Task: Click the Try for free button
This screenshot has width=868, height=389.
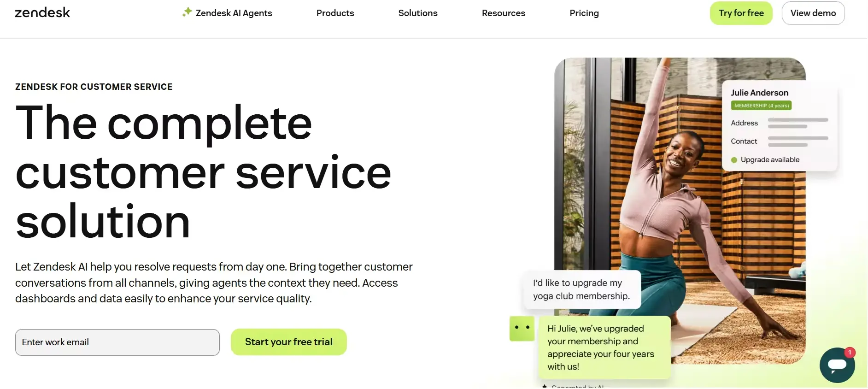Action: pos(740,13)
